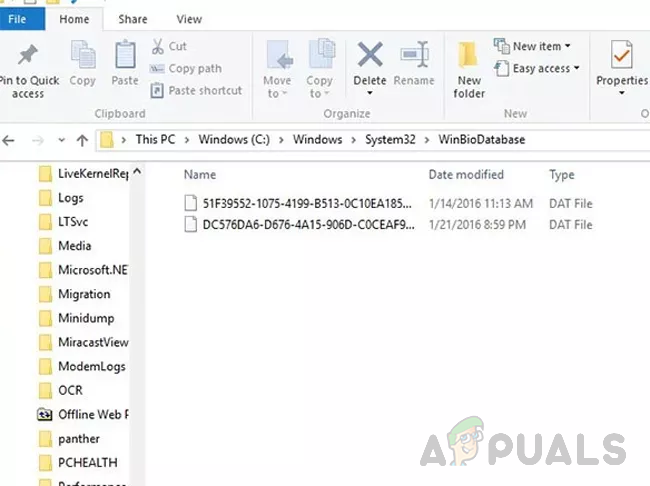Click the Pin to Quick access icon
Viewport: 650px width, 486px height.
(27, 55)
